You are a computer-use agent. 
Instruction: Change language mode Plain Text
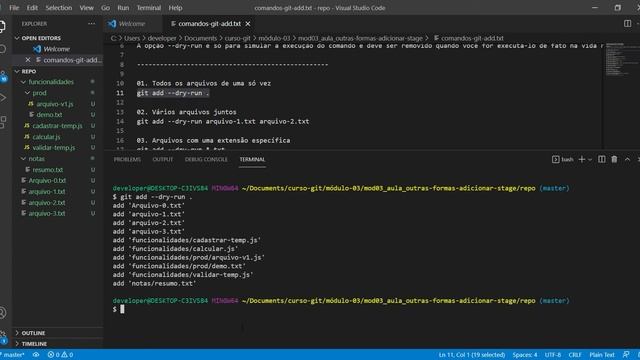602,355
